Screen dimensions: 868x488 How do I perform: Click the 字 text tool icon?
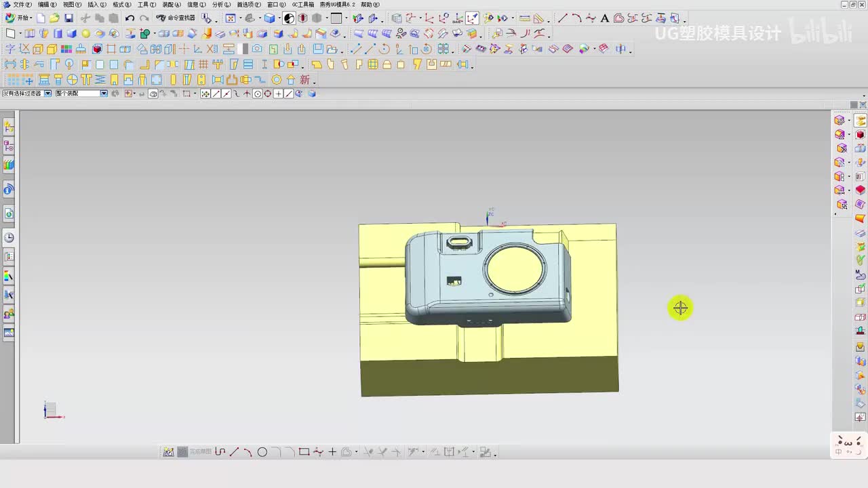[10, 49]
